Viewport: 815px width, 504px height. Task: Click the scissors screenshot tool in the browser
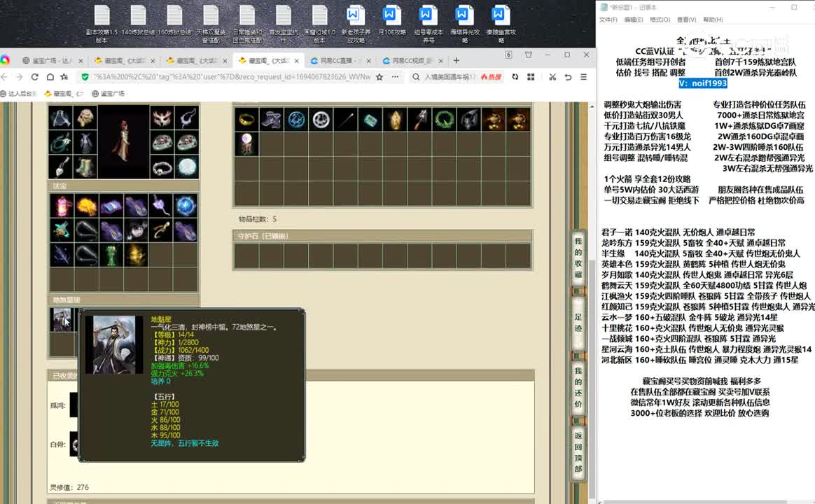[552, 77]
